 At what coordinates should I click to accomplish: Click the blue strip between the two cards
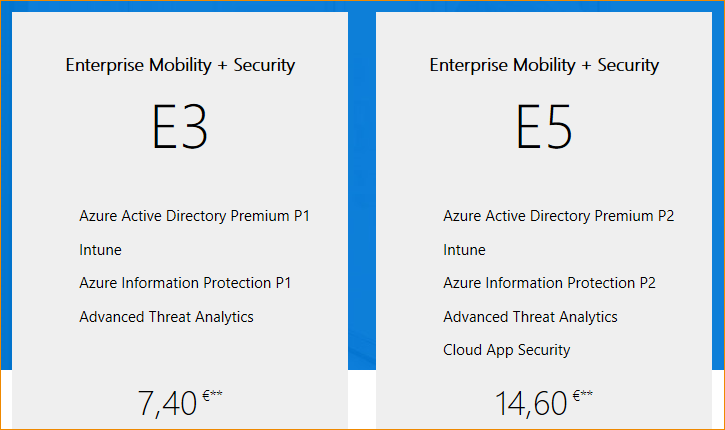coord(362,200)
